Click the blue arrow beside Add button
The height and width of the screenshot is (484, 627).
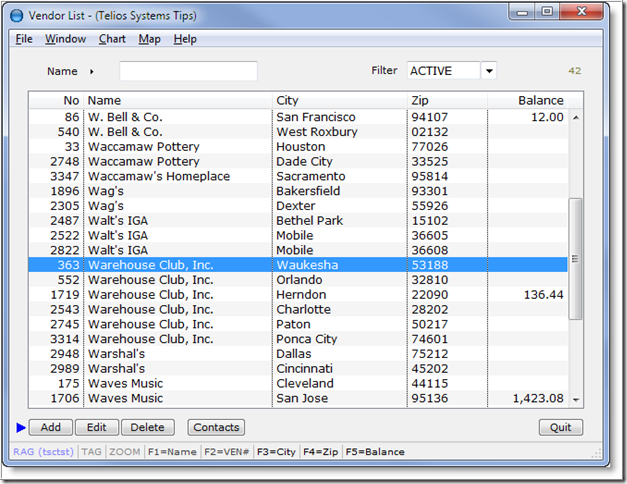click(21, 428)
